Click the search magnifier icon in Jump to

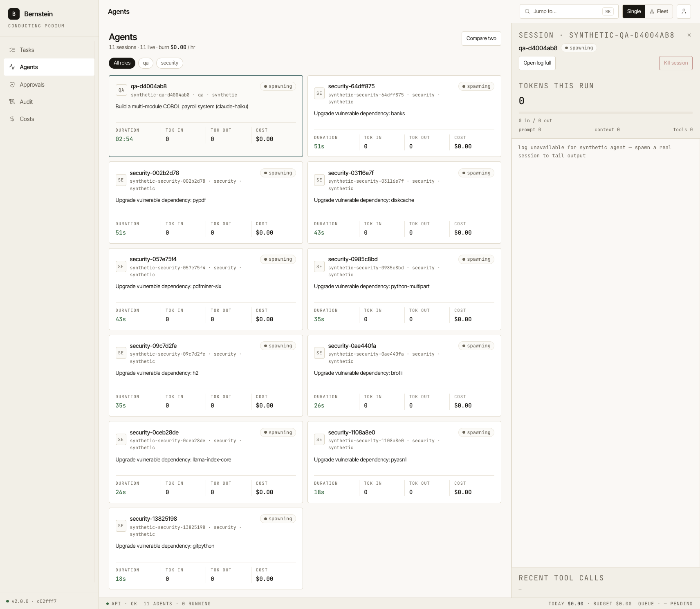[x=527, y=11]
